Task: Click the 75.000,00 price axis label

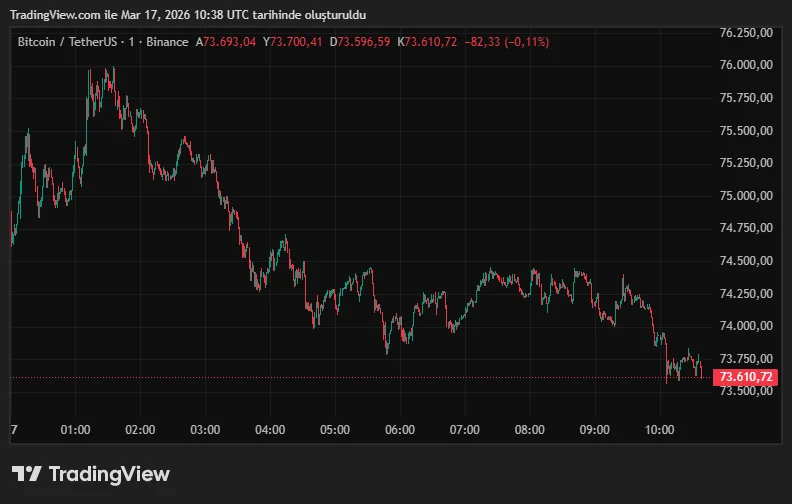Action: (747, 195)
